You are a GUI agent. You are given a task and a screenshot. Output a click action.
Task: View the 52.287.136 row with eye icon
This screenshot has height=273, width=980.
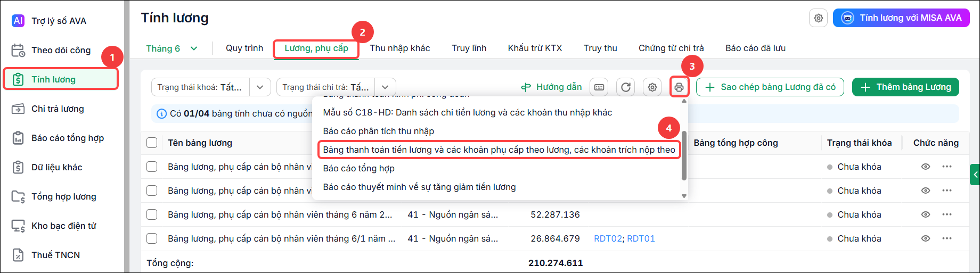[x=926, y=214]
